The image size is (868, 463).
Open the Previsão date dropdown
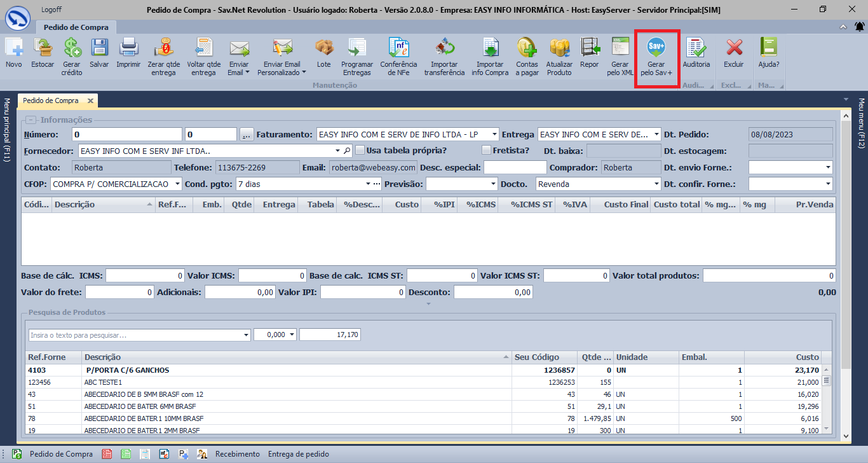point(493,184)
